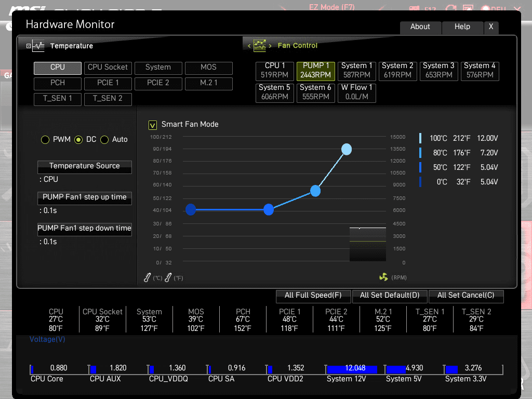Viewport: 532px width, 399px height.
Task: Click the third fan curve point
Action: [x=315, y=191]
